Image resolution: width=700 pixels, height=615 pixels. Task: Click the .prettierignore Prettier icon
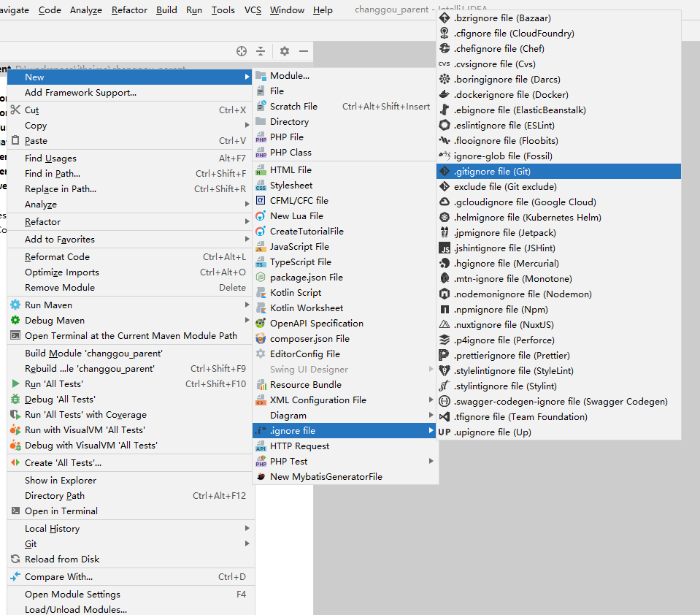click(445, 355)
